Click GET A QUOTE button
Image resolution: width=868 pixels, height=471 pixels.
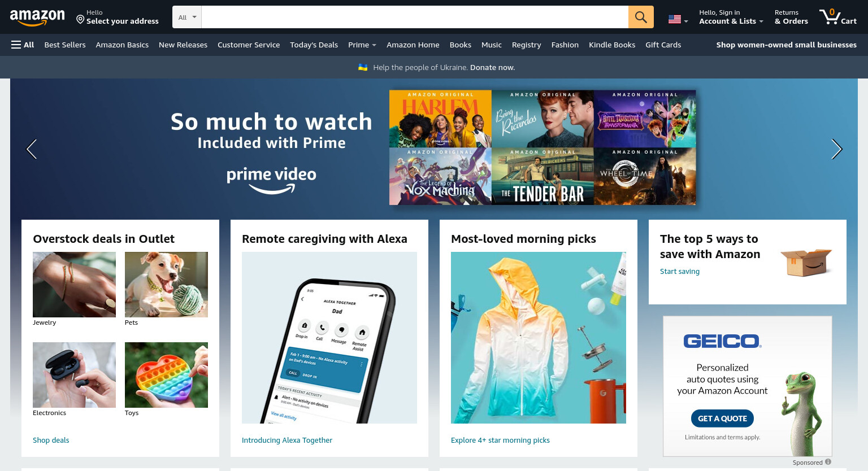(722, 418)
